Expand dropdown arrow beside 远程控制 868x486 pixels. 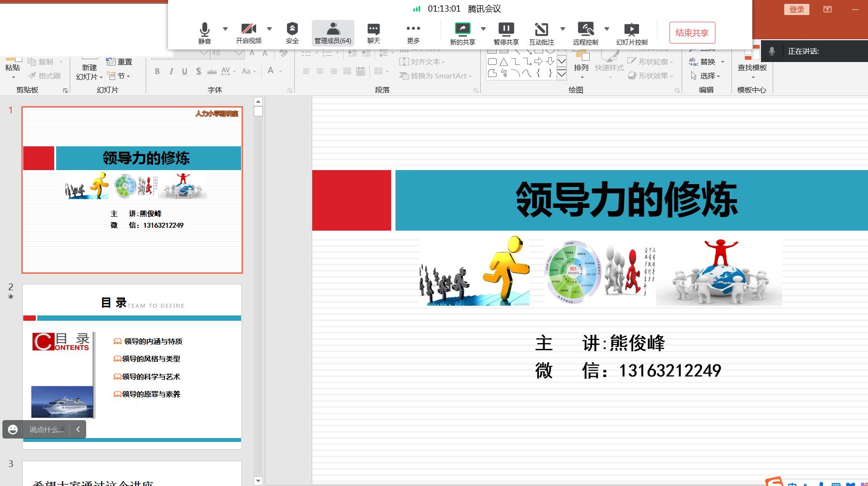click(x=607, y=29)
